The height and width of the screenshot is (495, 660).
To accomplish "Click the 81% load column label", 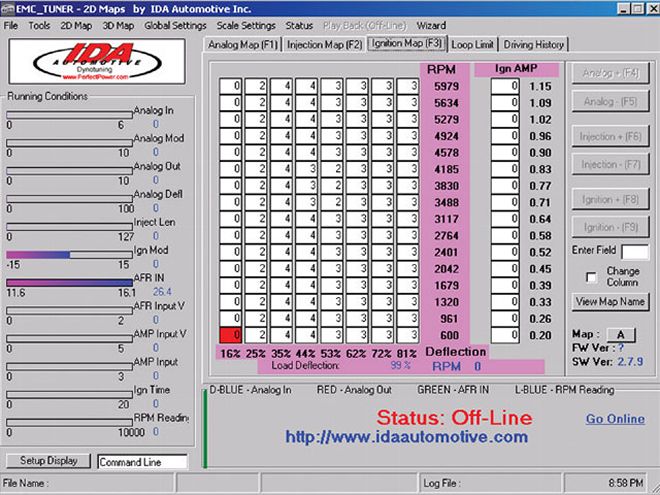I will 407,354.
